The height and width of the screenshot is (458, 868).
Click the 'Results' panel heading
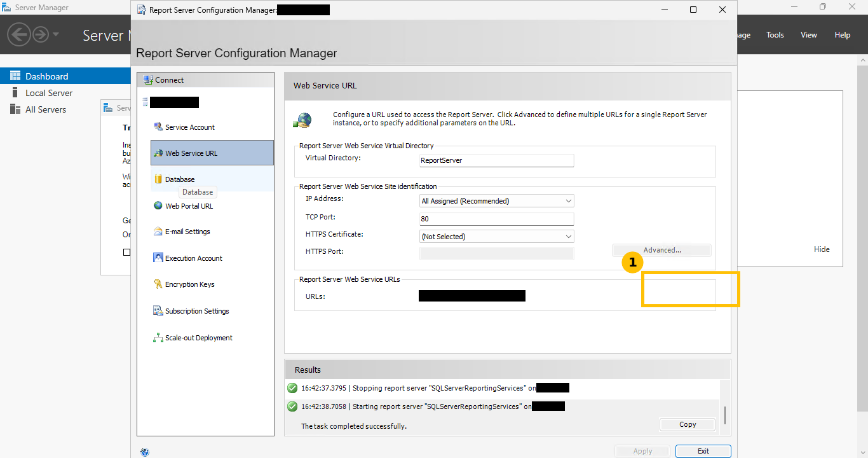tap(308, 370)
